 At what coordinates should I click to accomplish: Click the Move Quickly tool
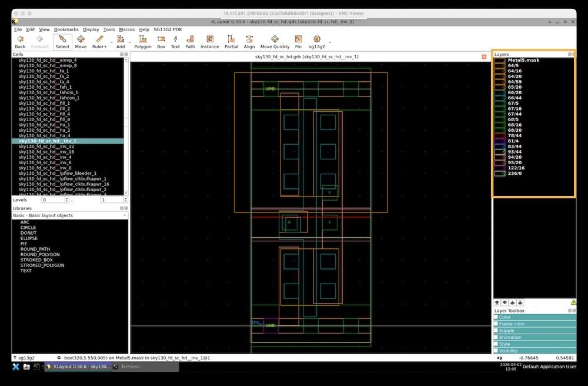coord(275,41)
